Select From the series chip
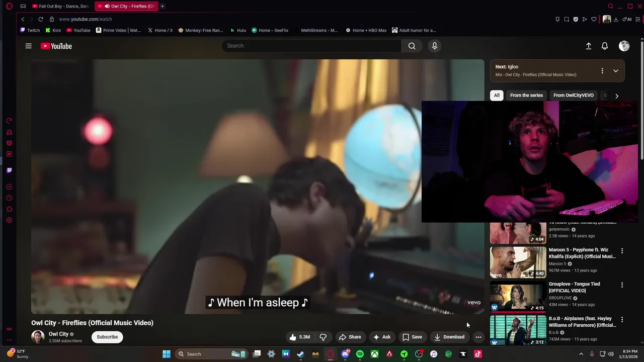The image size is (644, 362). [526, 95]
